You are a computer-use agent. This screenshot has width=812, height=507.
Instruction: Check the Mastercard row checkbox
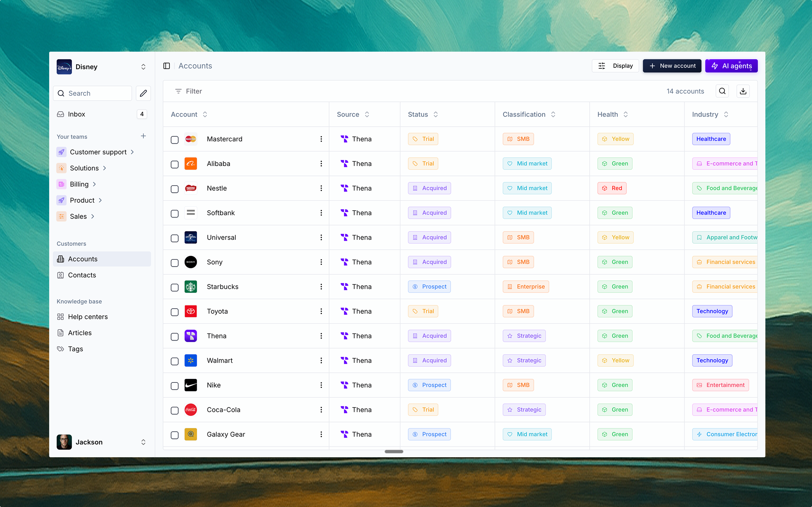click(174, 139)
